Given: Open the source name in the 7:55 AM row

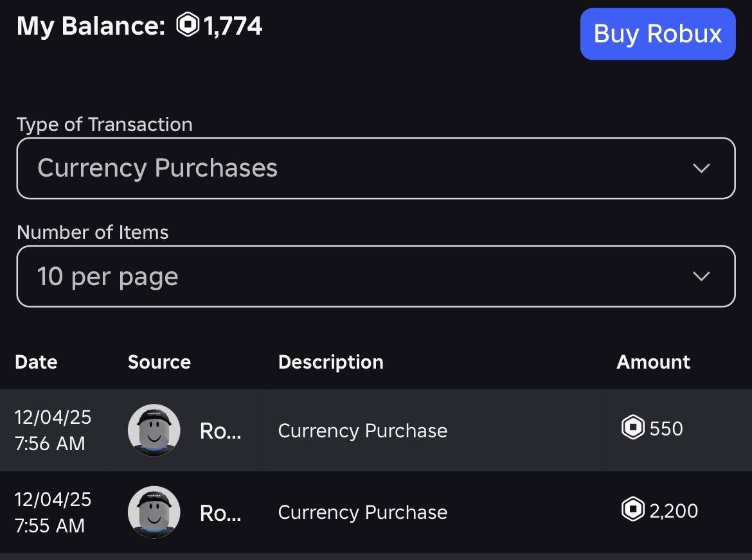Looking at the screenshot, I should point(220,512).
